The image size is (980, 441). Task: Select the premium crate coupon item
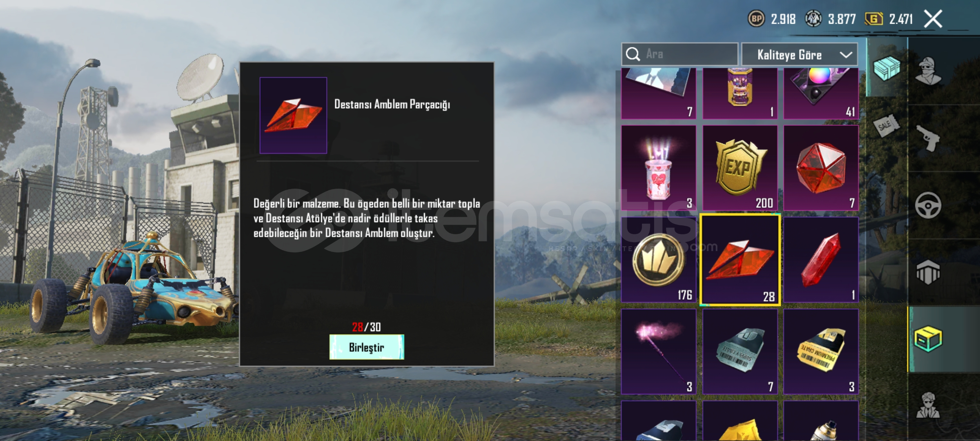(821, 352)
